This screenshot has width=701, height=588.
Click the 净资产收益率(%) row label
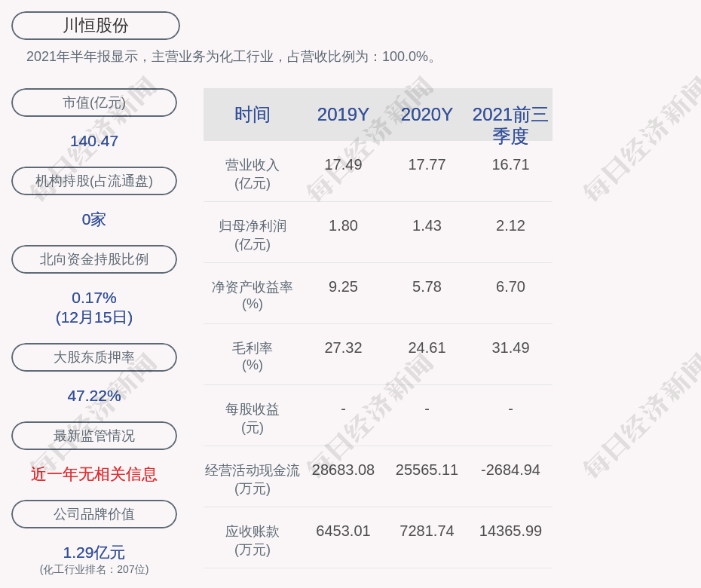click(x=253, y=296)
